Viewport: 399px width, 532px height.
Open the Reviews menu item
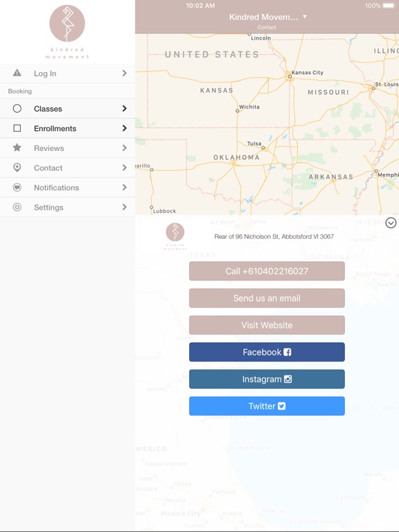click(x=67, y=148)
